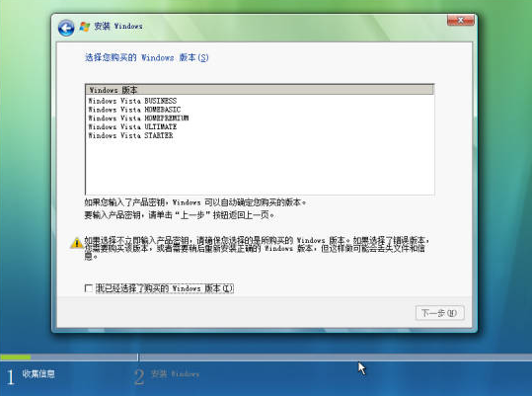This screenshot has height=396, width=532.
Task: Click the green setup progress bar
Action: pos(16,356)
